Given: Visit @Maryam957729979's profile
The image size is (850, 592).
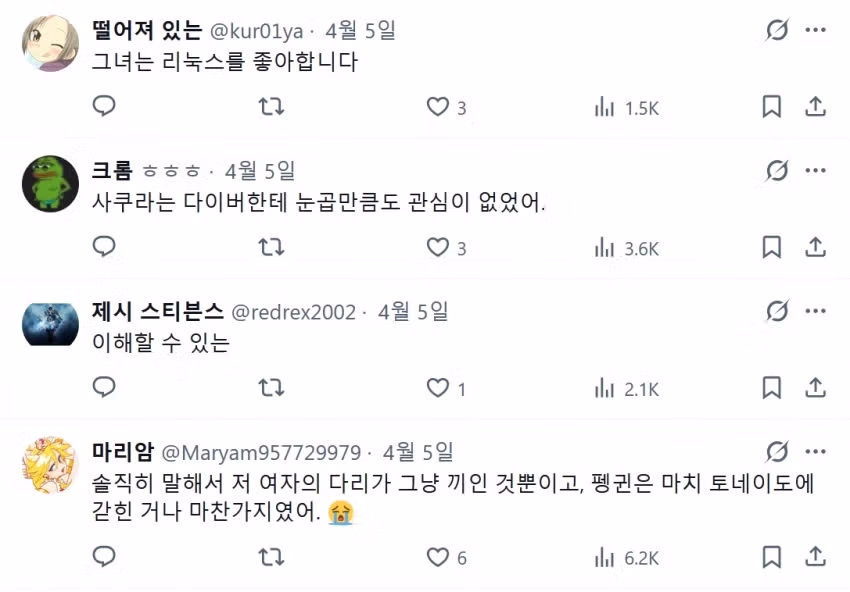Looking at the screenshot, I should (x=258, y=451).
